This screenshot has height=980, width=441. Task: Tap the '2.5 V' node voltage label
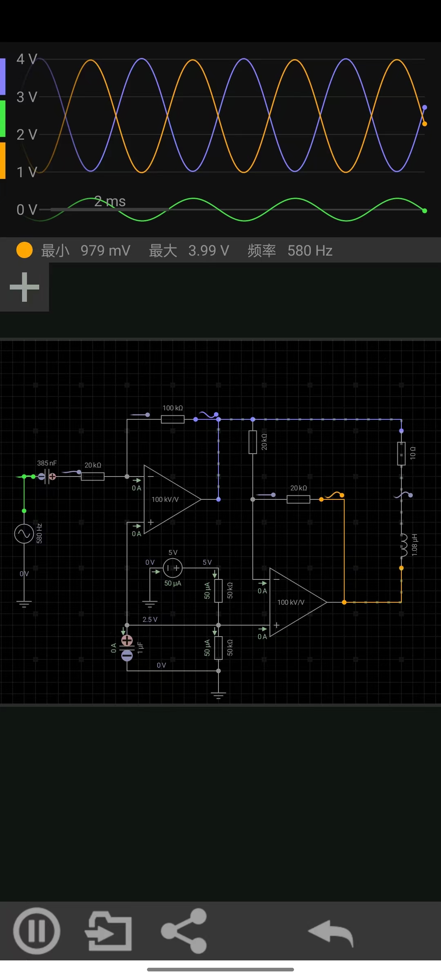coord(150,619)
